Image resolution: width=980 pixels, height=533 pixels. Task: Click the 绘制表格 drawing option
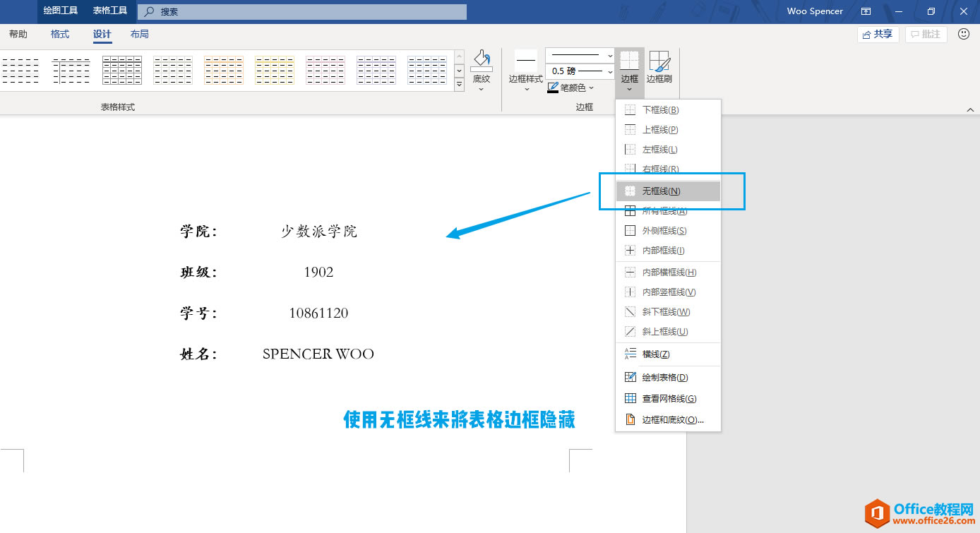[664, 376]
